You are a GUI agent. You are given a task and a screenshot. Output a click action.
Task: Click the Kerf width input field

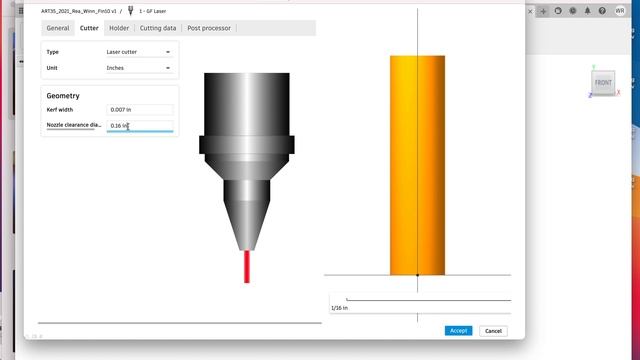coord(140,109)
